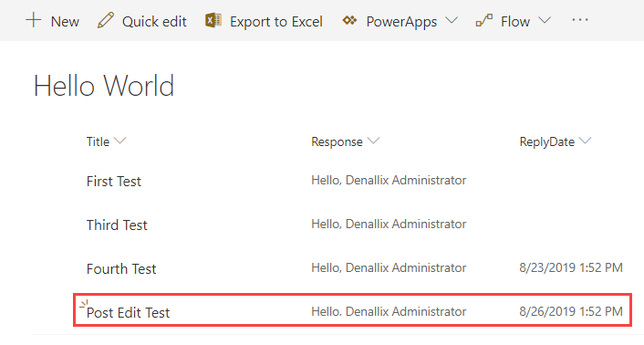This screenshot has height=345, width=644.
Task: Click the plus icon next to New
Action: tap(33, 20)
